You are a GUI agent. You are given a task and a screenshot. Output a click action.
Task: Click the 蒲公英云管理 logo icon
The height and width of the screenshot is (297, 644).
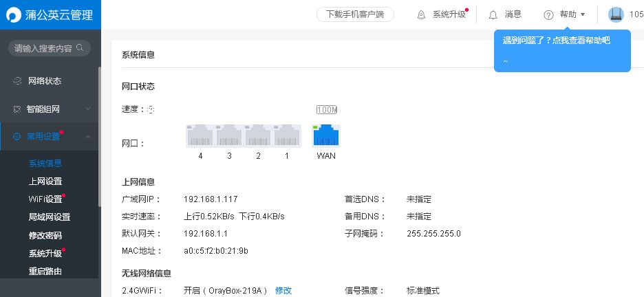13,15
